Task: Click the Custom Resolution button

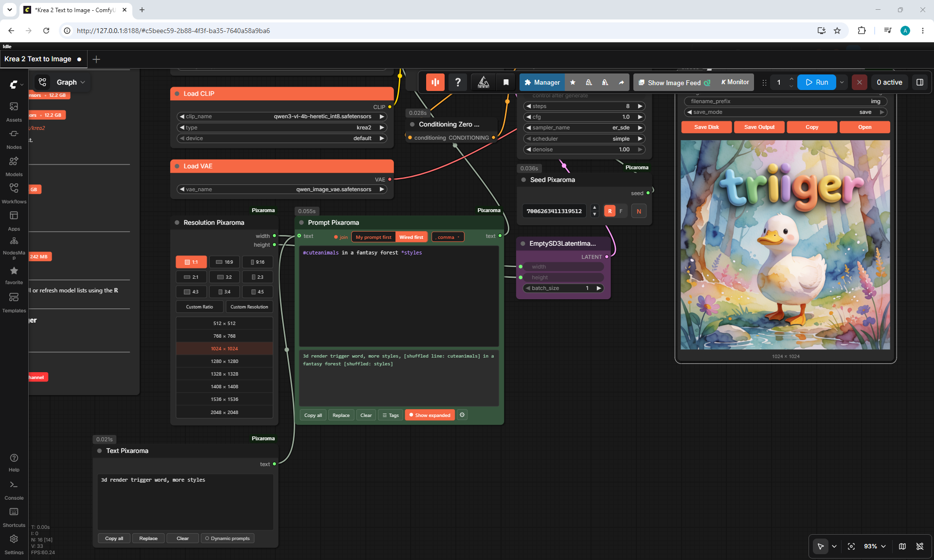Action: 249,307
